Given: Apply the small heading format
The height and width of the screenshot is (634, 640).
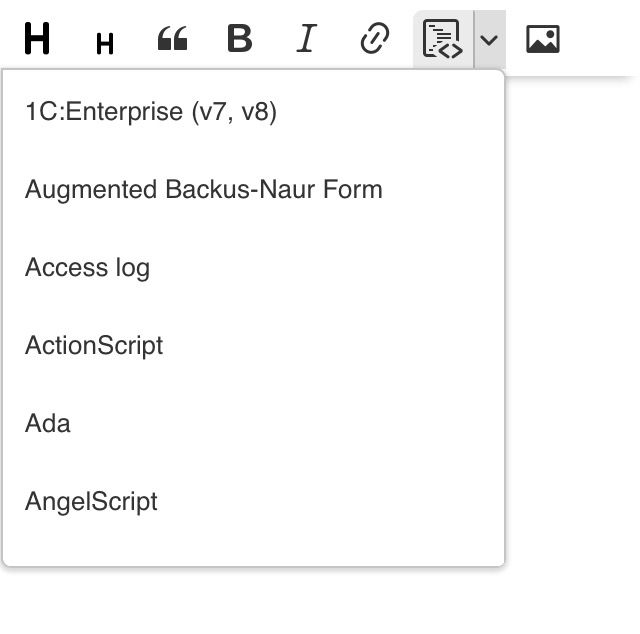Looking at the screenshot, I should [x=104, y=42].
